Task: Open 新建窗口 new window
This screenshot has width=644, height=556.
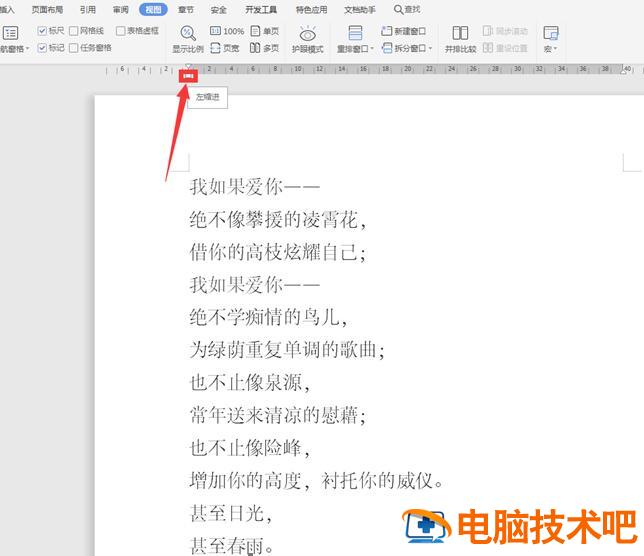Action: click(x=402, y=31)
